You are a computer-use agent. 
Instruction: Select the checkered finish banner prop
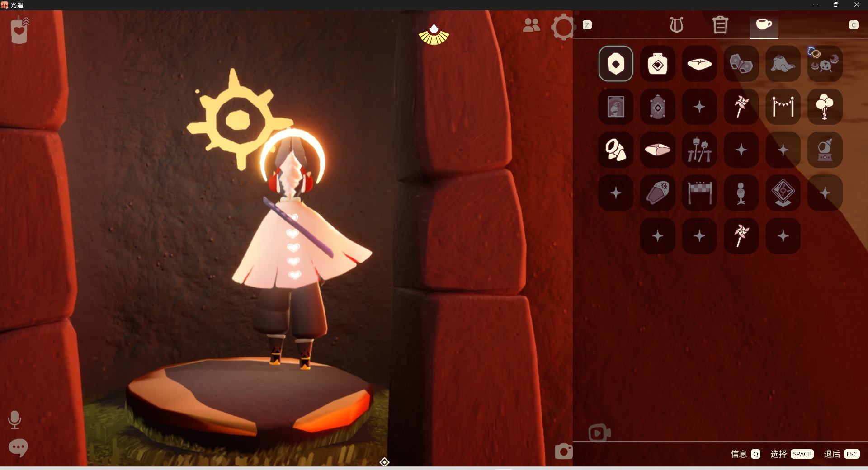pyautogui.click(x=699, y=193)
